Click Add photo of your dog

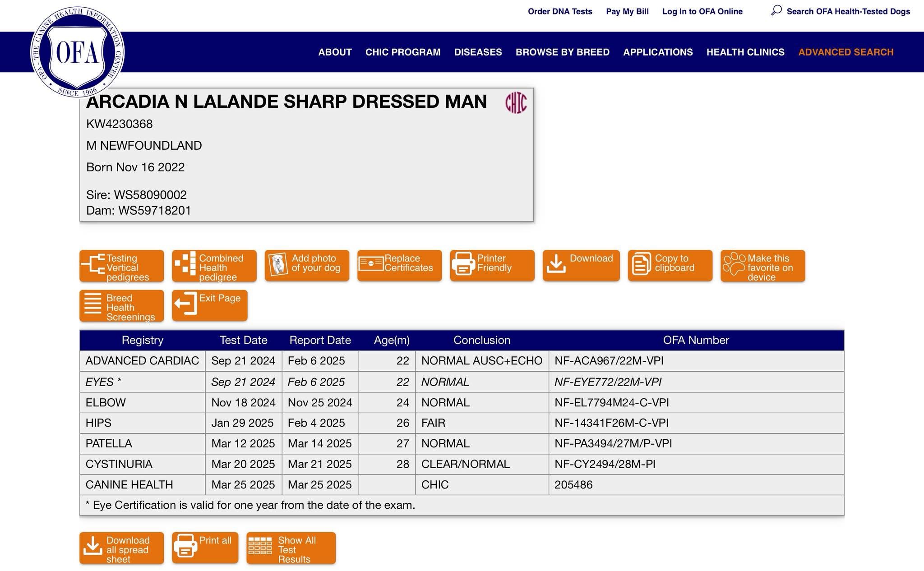click(307, 266)
